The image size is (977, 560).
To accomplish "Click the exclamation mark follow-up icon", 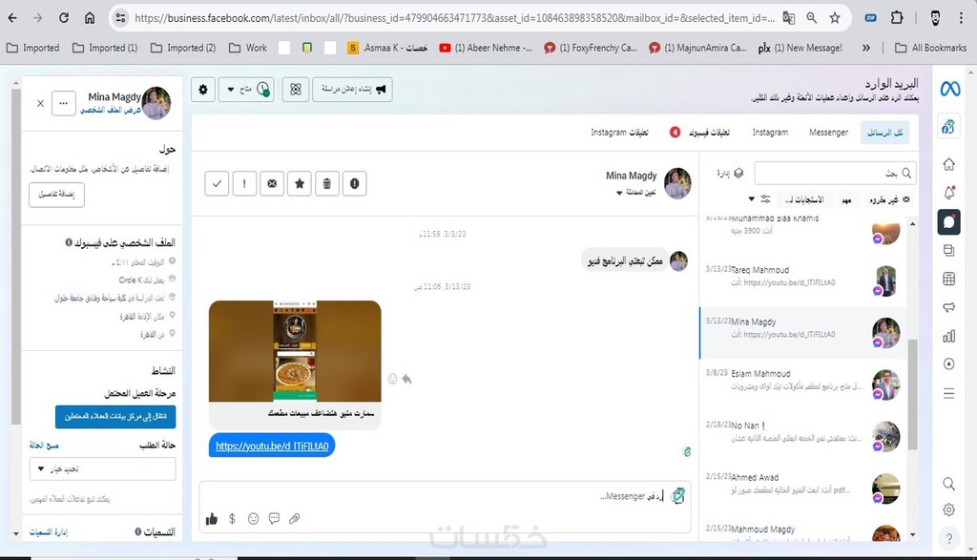I will 244,184.
